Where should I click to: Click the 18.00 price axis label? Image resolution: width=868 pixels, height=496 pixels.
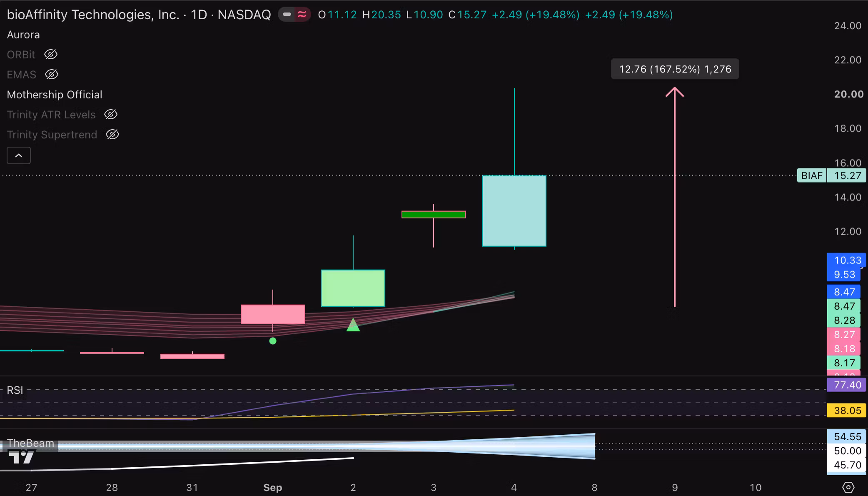click(848, 128)
